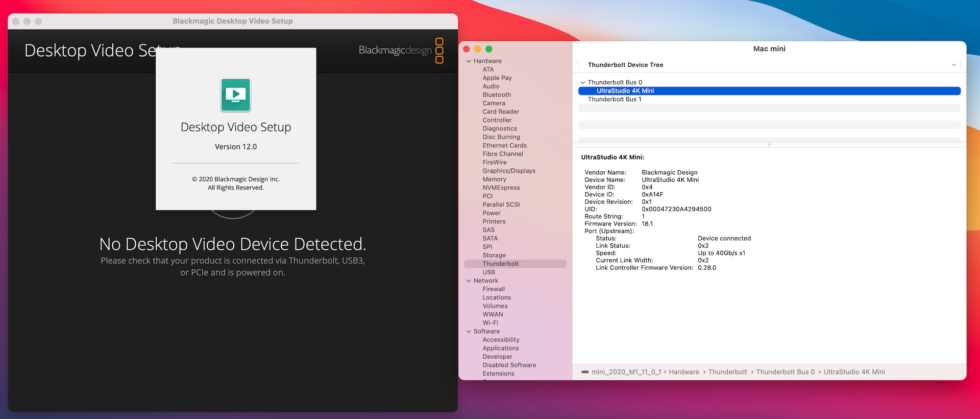Screen dimensions: 980x419
Task: Select Thunderbolt Bus 1 row
Action: click(x=769, y=99)
